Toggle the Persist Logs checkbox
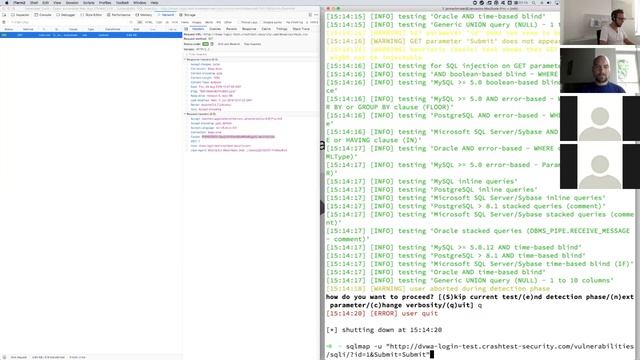The image size is (640, 360). click(x=249, y=22)
